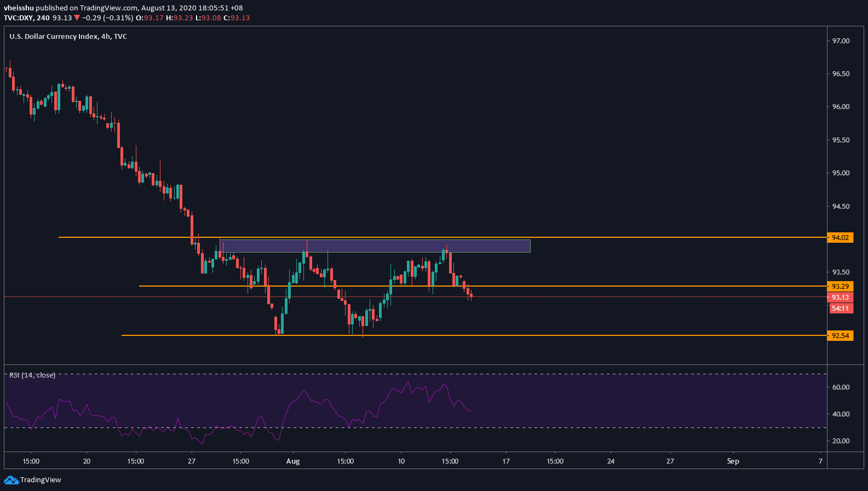Image resolution: width=868 pixels, height=491 pixels.
Task: Click the 24 date label on time axis
Action: point(611,461)
